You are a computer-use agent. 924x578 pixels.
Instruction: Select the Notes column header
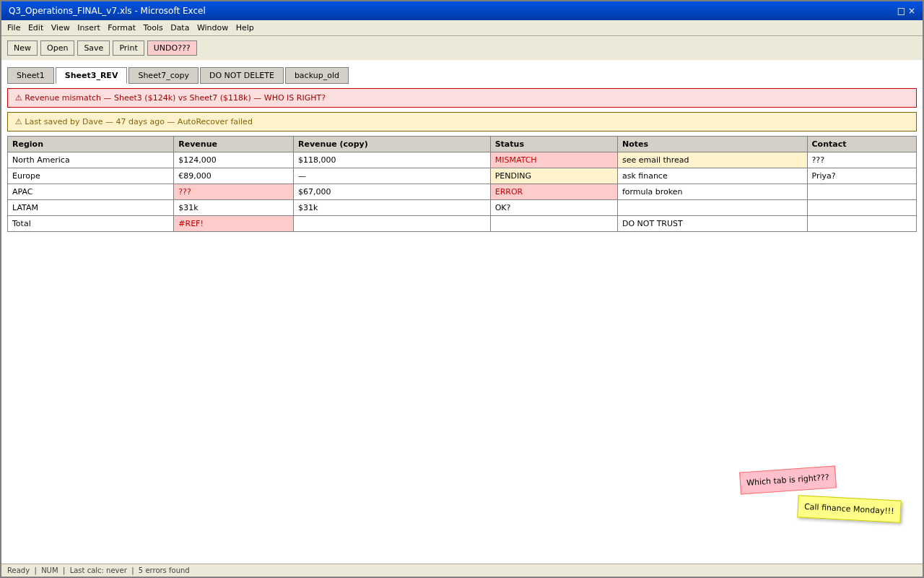[x=712, y=144]
